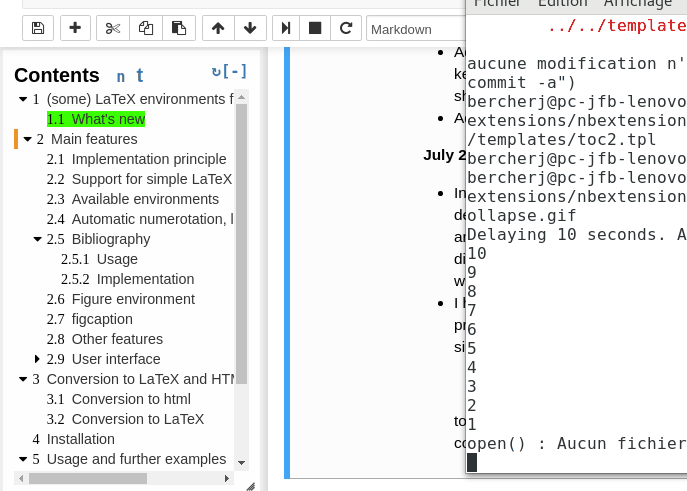
Task: Toggle the 't' option in Contents header
Action: click(140, 75)
